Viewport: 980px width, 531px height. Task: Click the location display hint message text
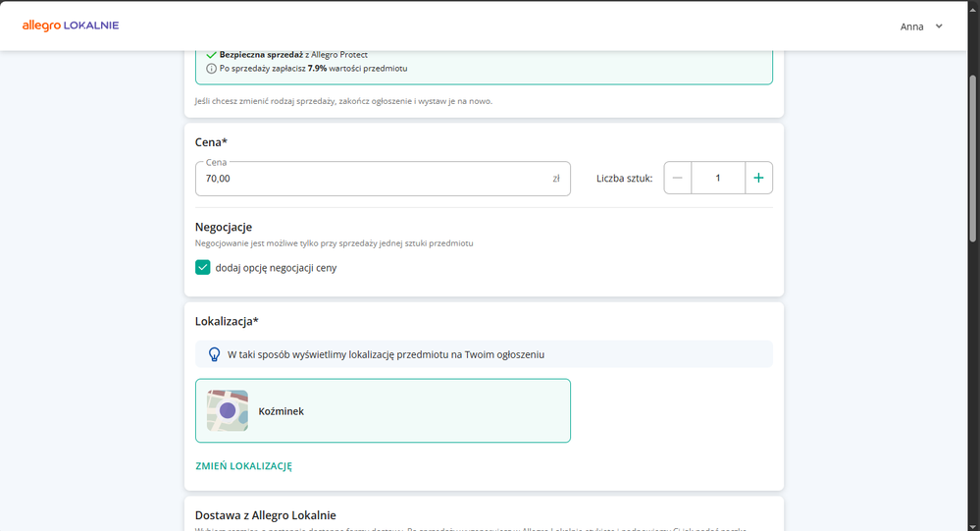(x=386, y=354)
